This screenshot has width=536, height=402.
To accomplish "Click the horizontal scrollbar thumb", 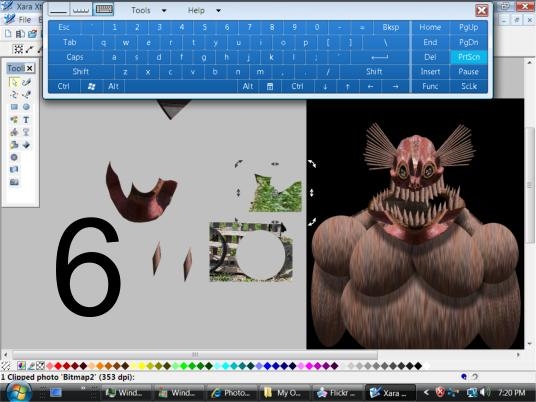I will click(195, 354).
